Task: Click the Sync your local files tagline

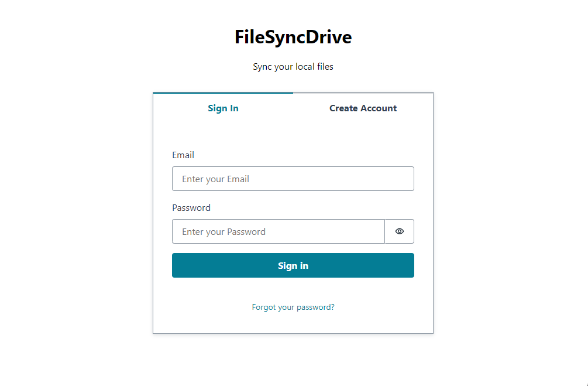Action: point(293,66)
